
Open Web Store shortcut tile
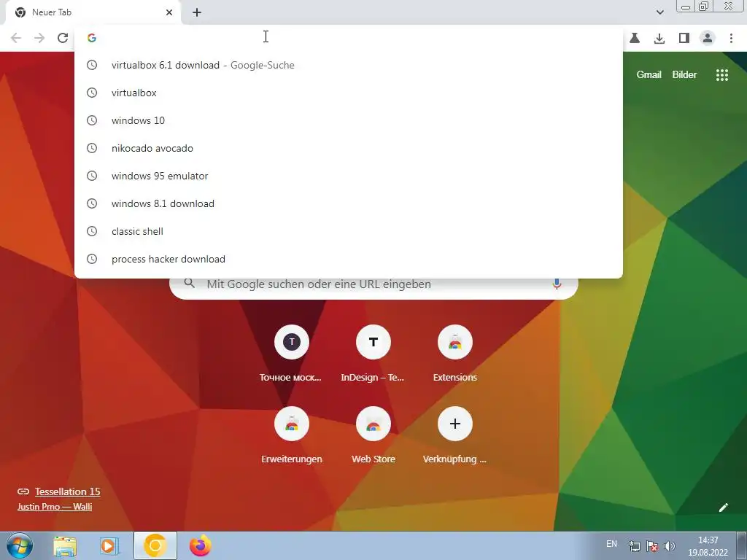373,435
